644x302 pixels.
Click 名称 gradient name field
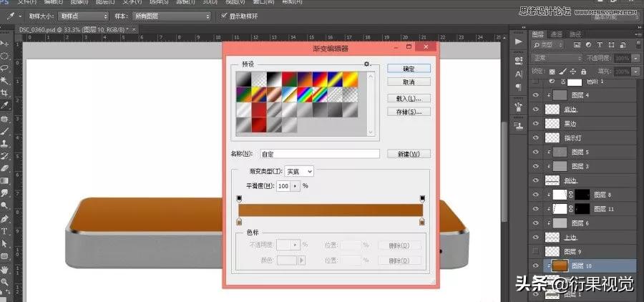click(320, 154)
